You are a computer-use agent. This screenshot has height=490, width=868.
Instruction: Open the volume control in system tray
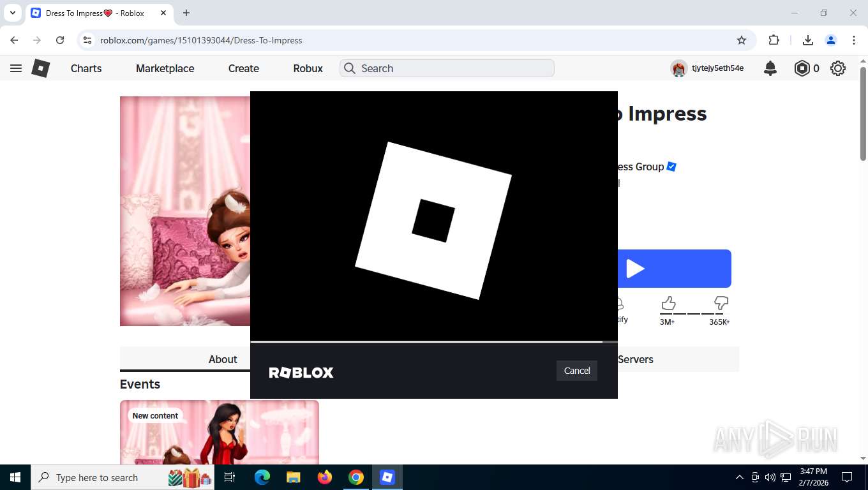pos(770,477)
